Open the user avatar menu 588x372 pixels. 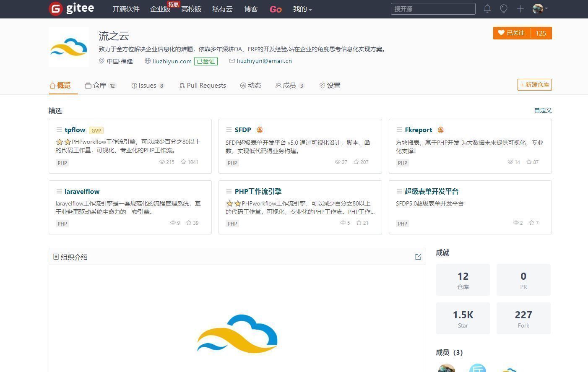[540, 9]
